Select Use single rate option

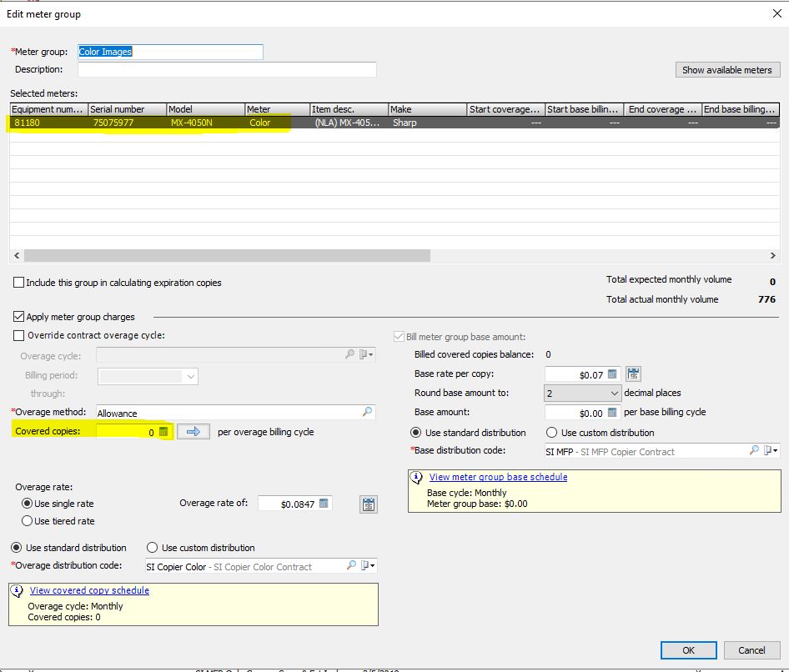(x=28, y=503)
